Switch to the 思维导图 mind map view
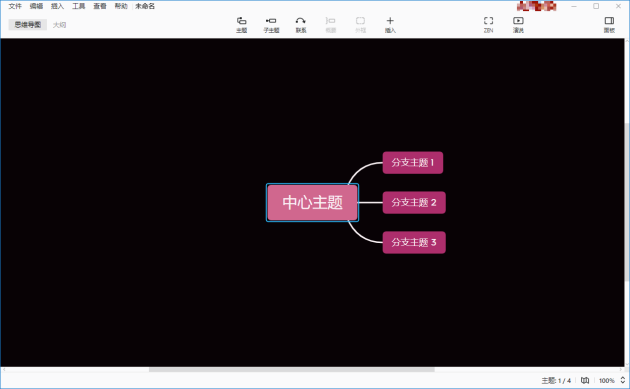This screenshot has height=389, width=630. point(28,25)
